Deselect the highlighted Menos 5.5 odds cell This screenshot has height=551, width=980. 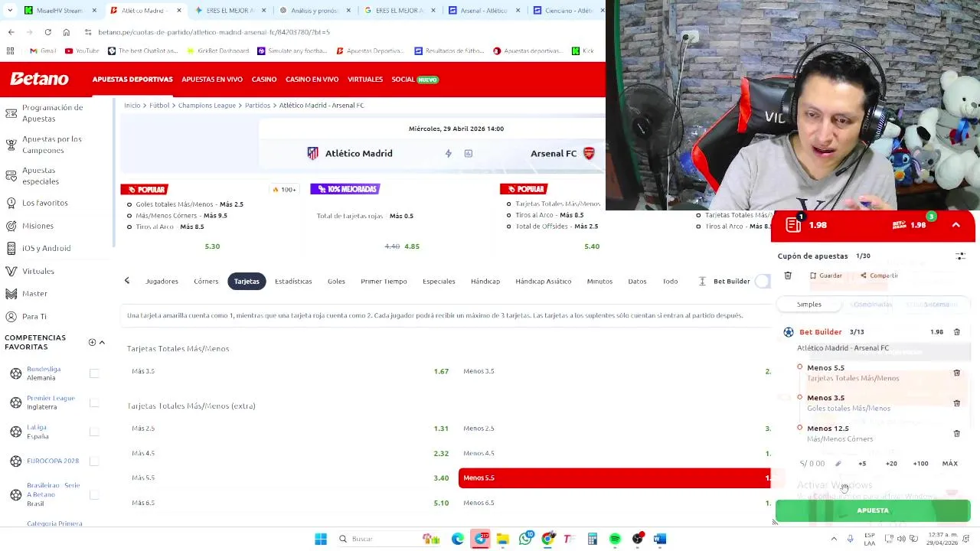tap(614, 478)
